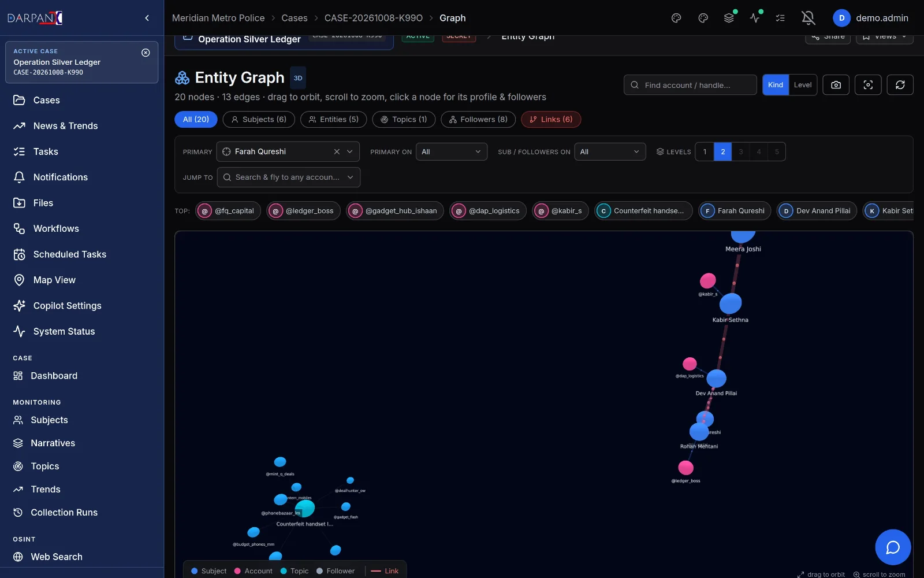Filter graph by All (20)

(196, 120)
